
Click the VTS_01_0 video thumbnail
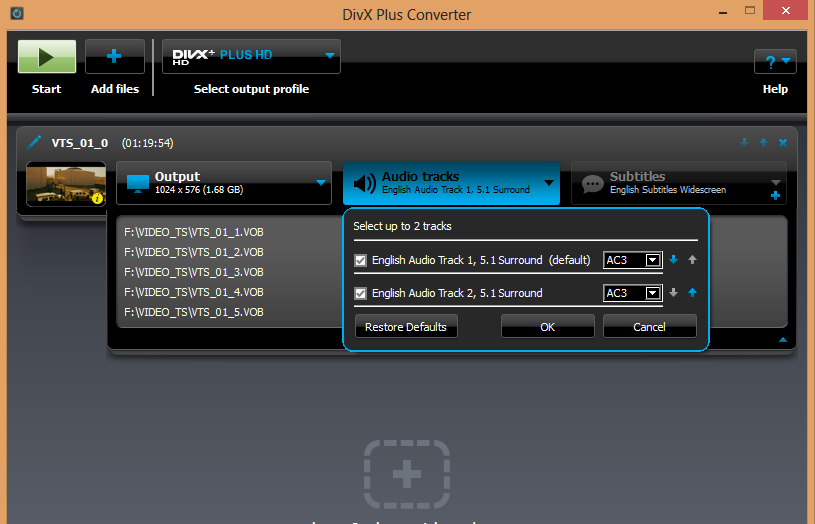coord(66,184)
